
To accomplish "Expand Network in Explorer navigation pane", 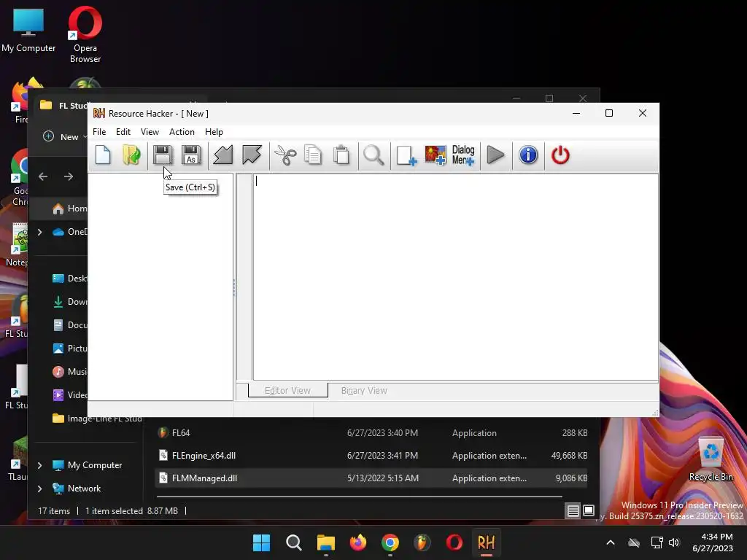I will [x=40, y=489].
